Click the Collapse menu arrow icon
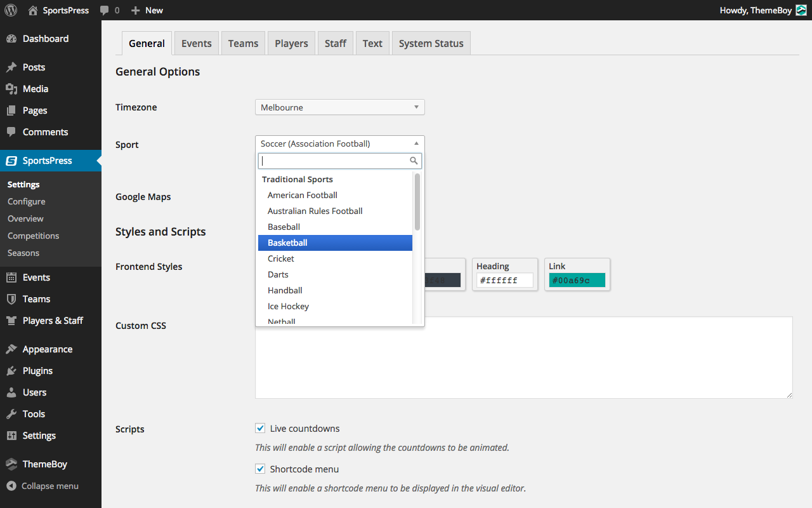Image resolution: width=812 pixels, height=508 pixels. tap(11, 486)
